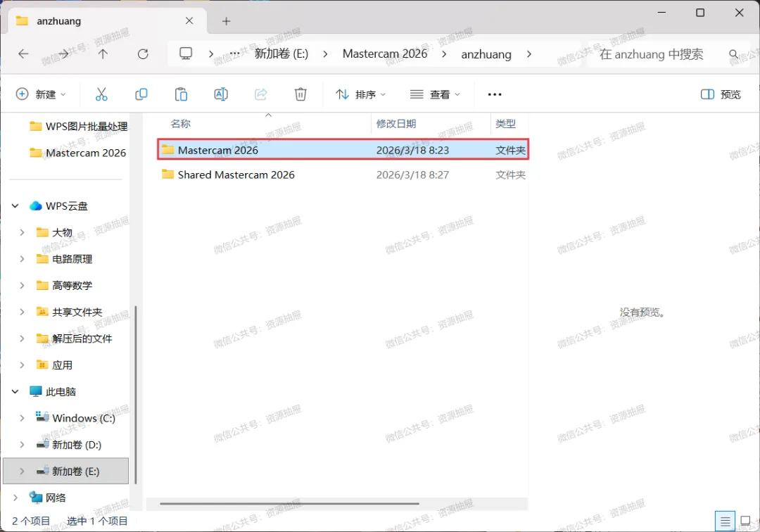Switch to details view icon in status bar
The width and height of the screenshot is (760, 532).
coord(725,521)
